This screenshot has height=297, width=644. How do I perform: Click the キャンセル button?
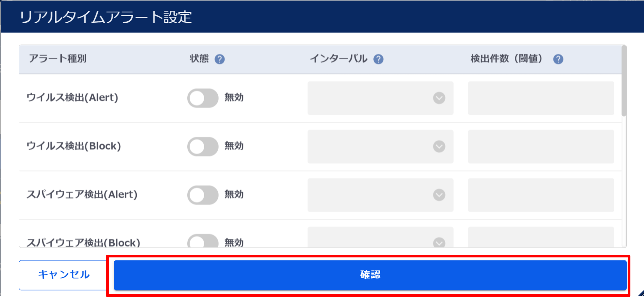tap(64, 275)
